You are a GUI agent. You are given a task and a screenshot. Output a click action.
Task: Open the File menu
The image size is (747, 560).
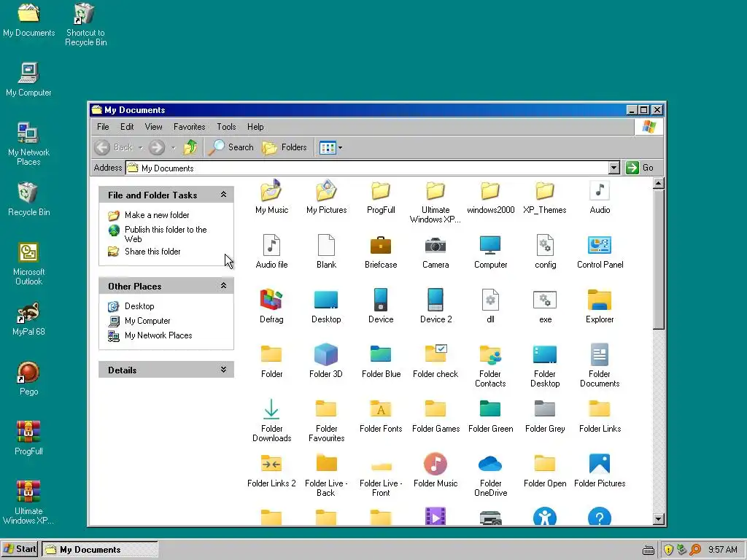[x=103, y=127]
